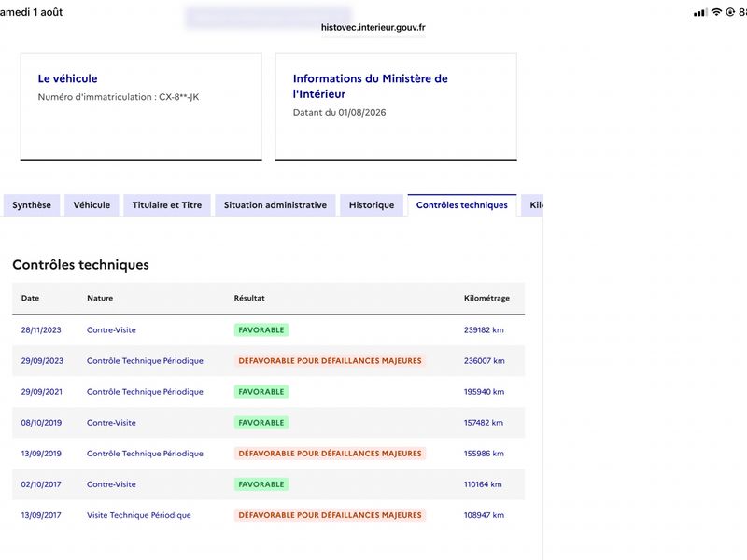Click Contre-Visite in the 08/10/2019 row
The image size is (747, 560).
pos(111,423)
